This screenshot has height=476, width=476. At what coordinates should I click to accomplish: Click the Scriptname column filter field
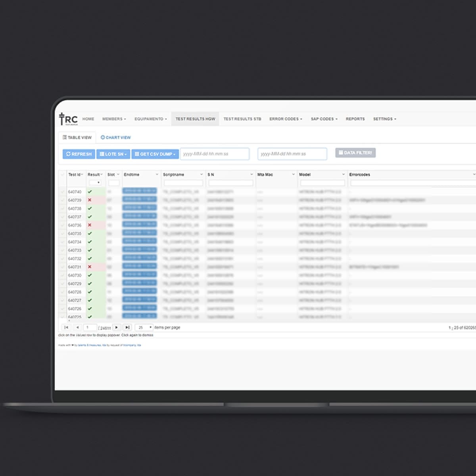183,183
